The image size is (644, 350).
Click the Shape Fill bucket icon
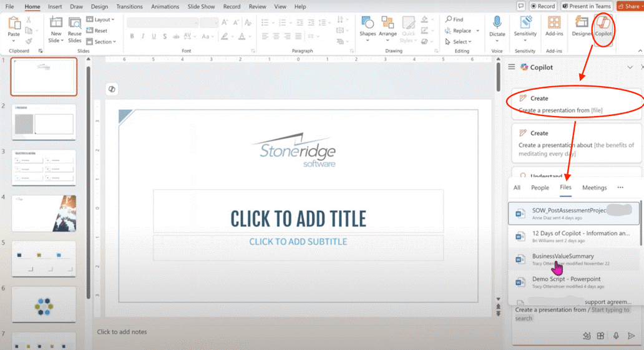pos(425,19)
